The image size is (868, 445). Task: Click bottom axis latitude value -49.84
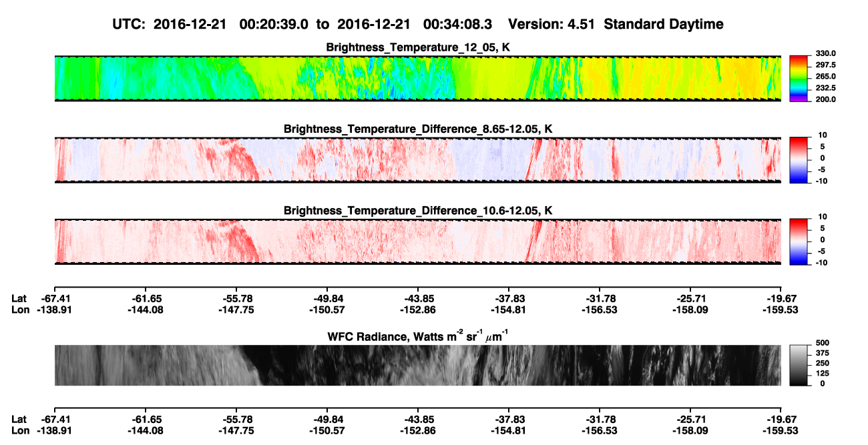(x=327, y=419)
